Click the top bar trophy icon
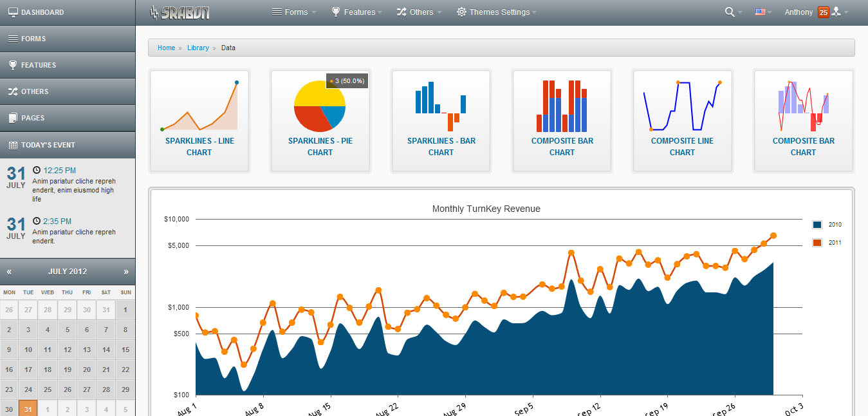 [336, 12]
